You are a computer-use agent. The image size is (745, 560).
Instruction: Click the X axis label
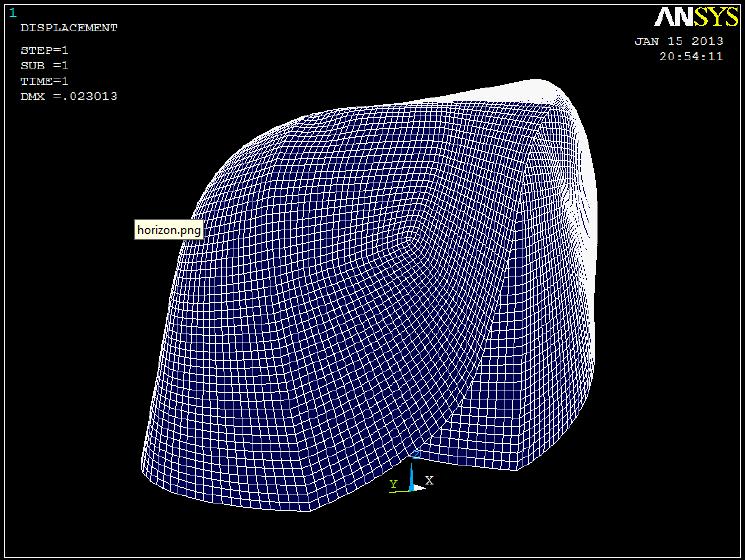tap(430, 480)
